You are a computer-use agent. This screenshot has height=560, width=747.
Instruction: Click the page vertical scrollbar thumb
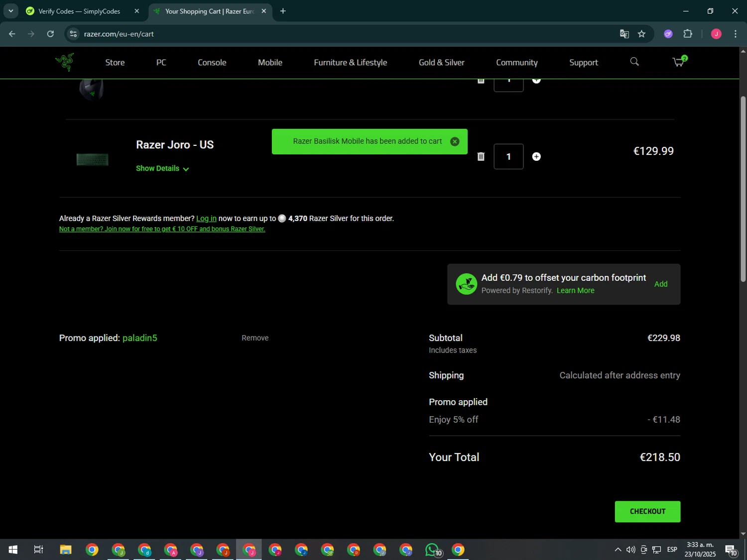(x=743, y=189)
